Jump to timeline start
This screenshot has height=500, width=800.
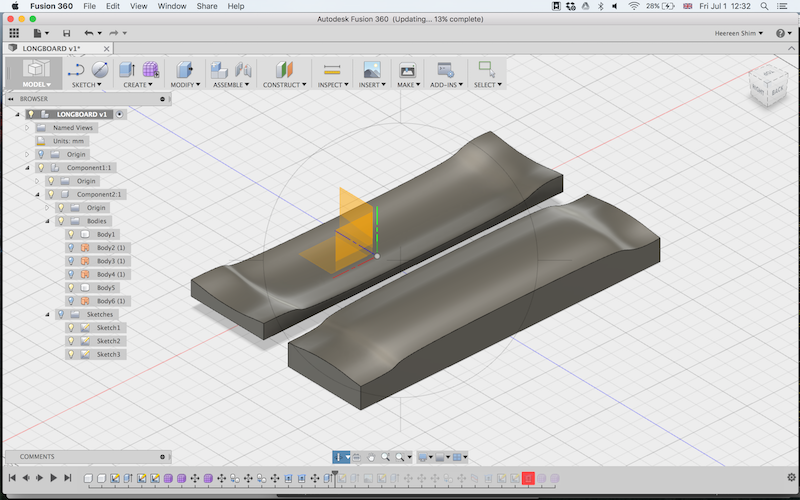coord(12,478)
